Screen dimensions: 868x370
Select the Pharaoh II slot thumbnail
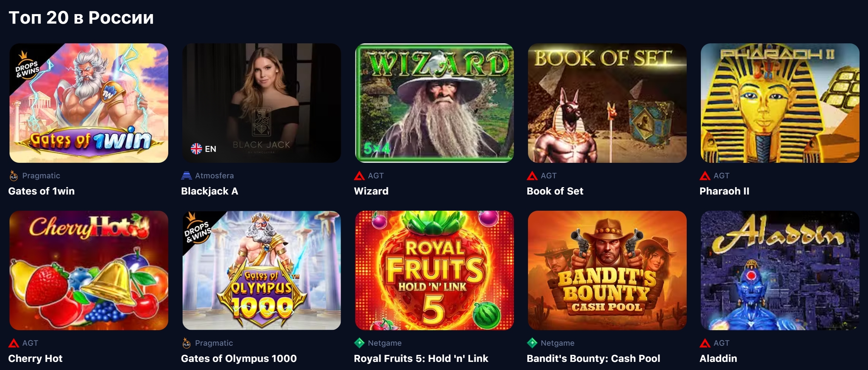point(780,103)
